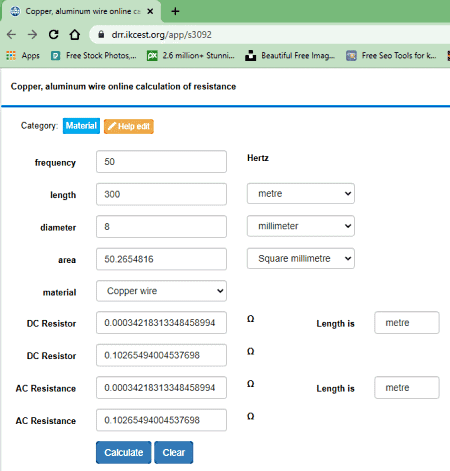The image size is (450, 471).
Task: Click the AC Resistance 0.10265494004537698 field
Action: (161, 420)
